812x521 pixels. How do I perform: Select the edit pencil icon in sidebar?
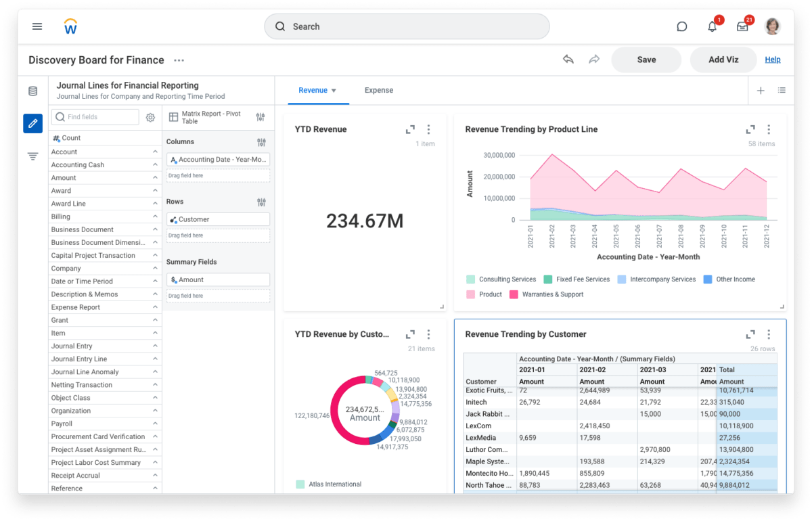pyautogui.click(x=32, y=123)
